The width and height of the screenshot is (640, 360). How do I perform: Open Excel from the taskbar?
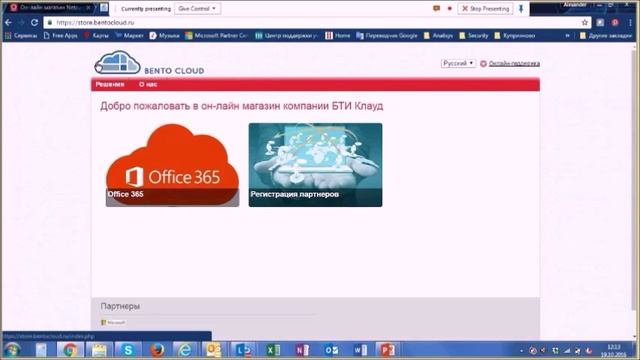coord(273,350)
